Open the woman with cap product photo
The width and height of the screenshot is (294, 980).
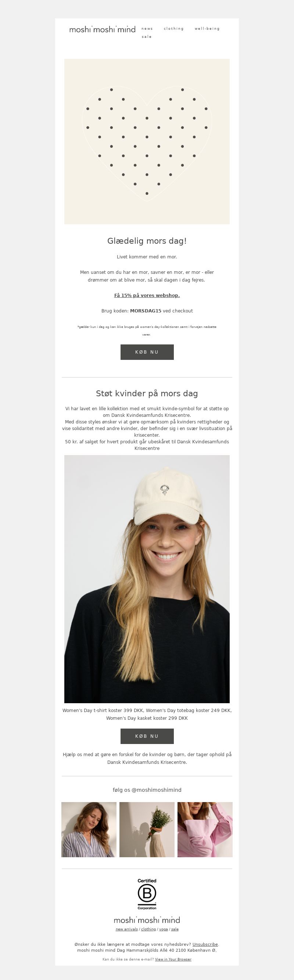(x=147, y=579)
